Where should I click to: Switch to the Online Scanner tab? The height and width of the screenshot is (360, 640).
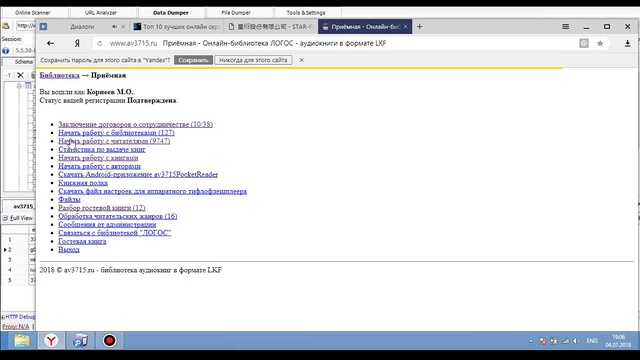click(33, 13)
